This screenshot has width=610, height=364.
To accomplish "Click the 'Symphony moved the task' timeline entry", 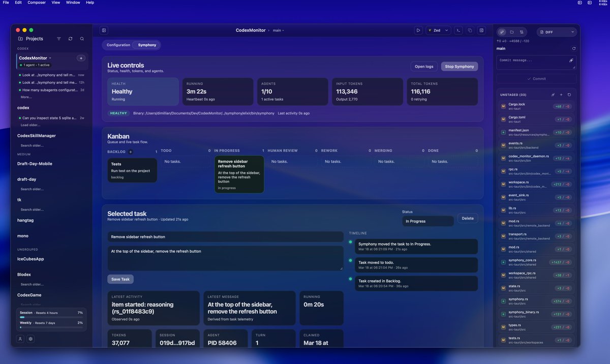I will click(x=416, y=247).
